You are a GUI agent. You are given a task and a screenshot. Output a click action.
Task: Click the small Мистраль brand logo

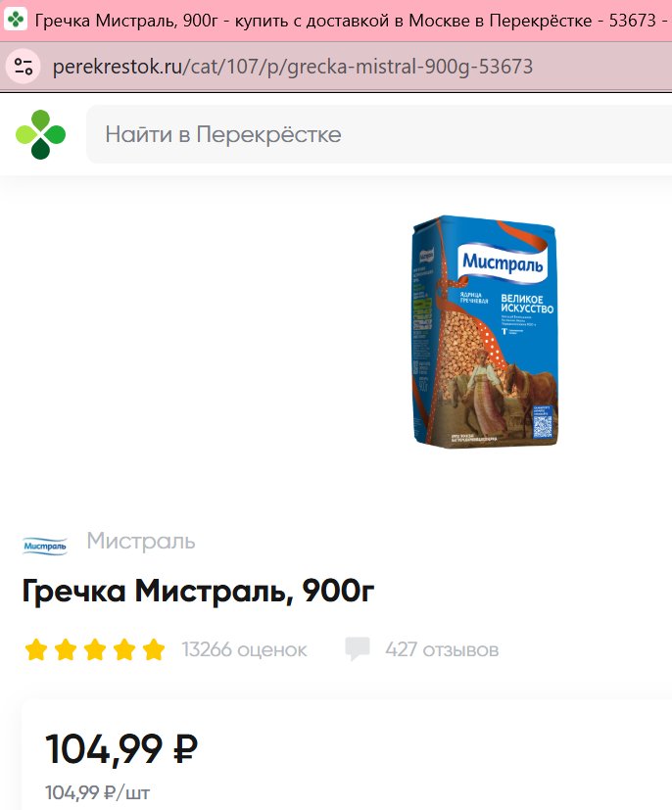(45, 546)
